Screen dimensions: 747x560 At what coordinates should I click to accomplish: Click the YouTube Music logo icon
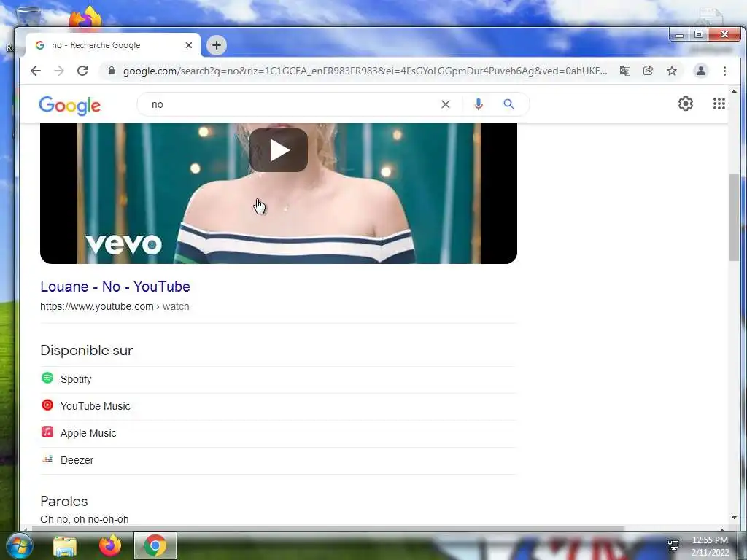coord(47,405)
